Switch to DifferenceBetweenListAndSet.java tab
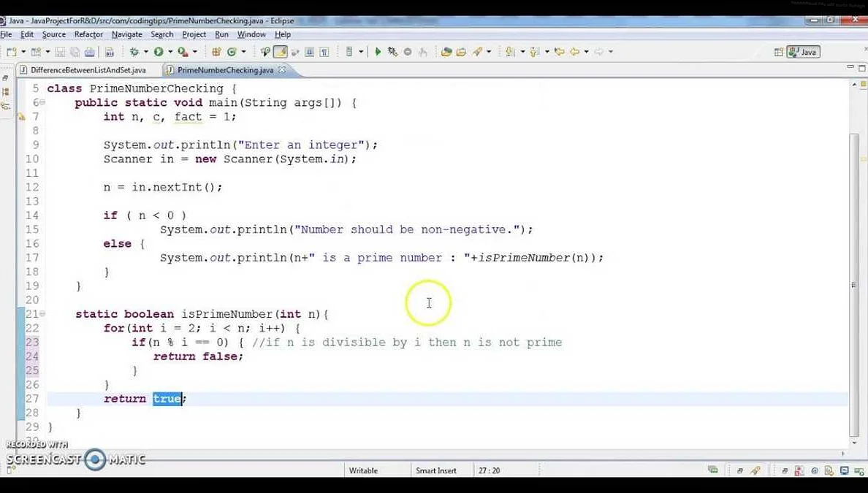This screenshot has width=868, height=493. coord(87,70)
